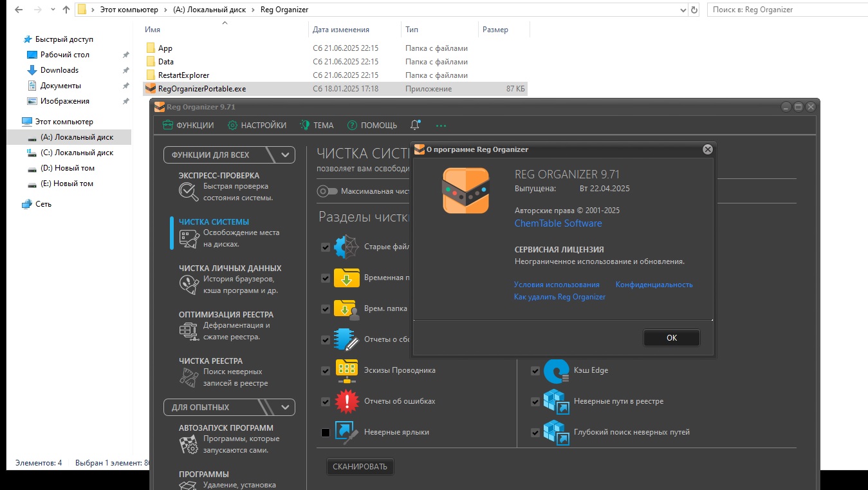This screenshot has width=868, height=490.
Task: Click OK in the About dialog
Action: click(672, 337)
